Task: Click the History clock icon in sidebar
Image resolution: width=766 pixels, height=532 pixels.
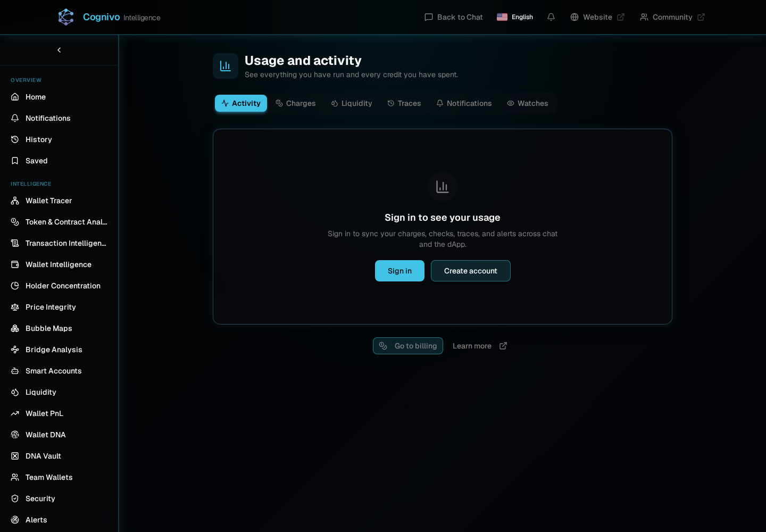Action: (15, 139)
